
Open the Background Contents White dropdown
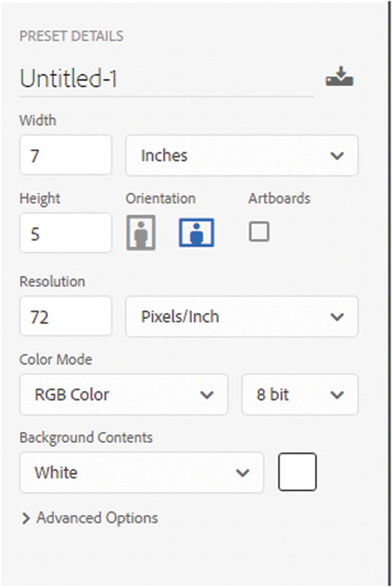(142, 473)
